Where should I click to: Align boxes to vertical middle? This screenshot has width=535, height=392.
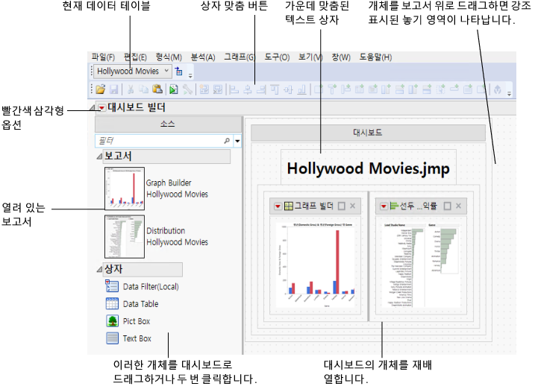tap(288, 89)
